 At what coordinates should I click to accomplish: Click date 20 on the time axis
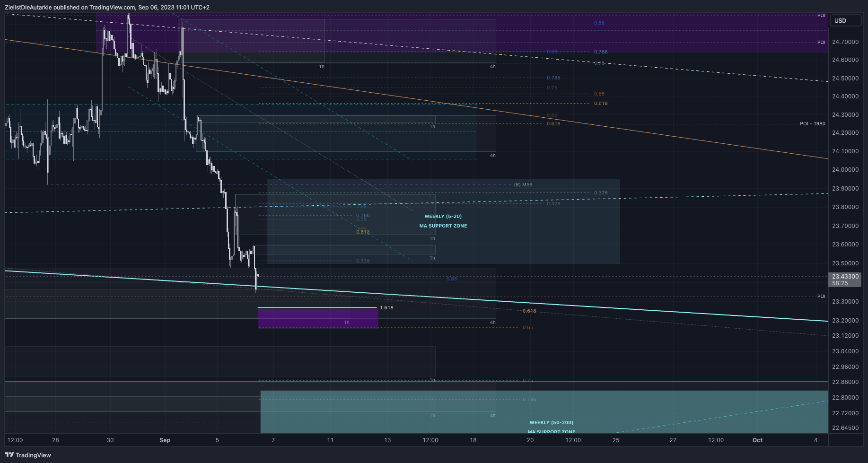[530, 440]
